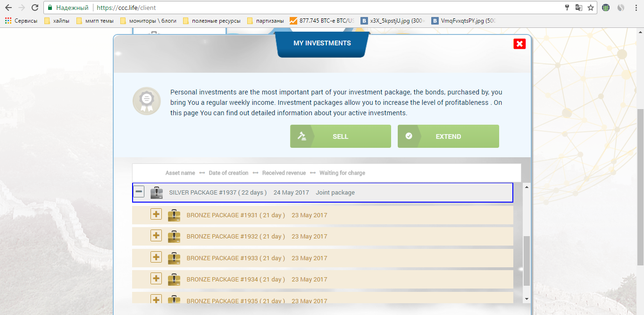Click the browser back arrow
This screenshot has height=315, width=644.
point(8,8)
